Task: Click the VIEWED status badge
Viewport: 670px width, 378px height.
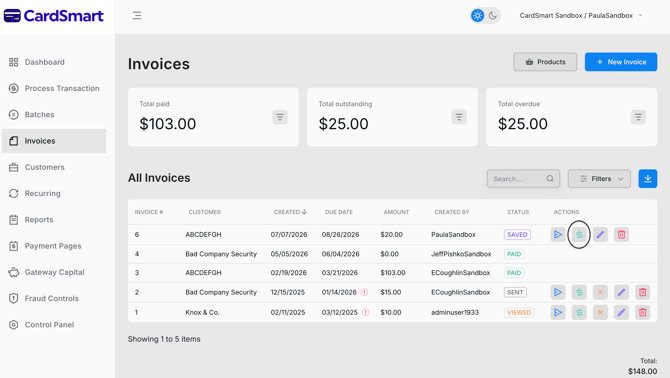Action: pyautogui.click(x=519, y=312)
